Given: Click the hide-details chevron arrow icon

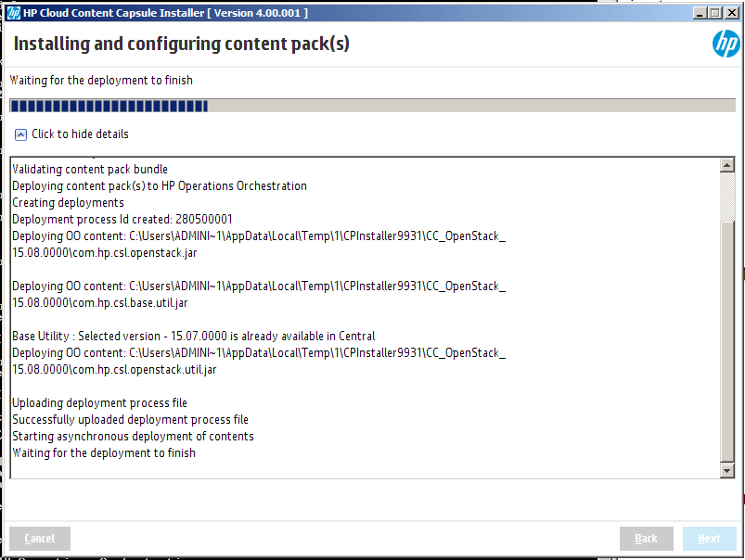Looking at the screenshot, I should click(19, 134).
